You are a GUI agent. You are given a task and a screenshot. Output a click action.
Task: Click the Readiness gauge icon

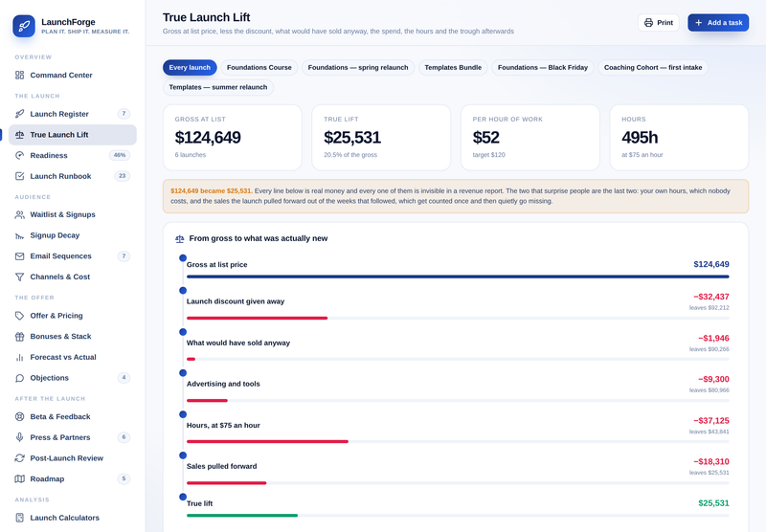[x=19, y=155]
